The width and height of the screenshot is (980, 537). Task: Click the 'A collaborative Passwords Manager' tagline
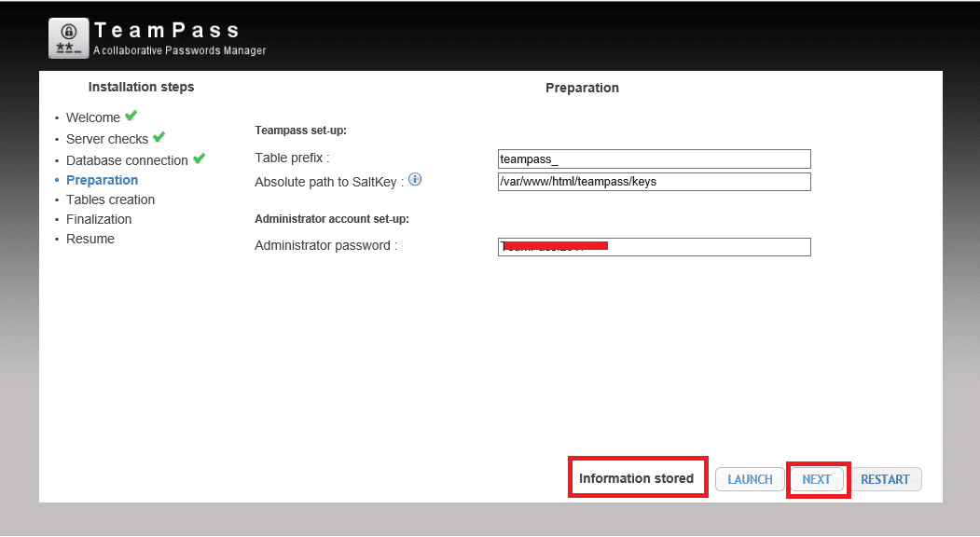179,50
